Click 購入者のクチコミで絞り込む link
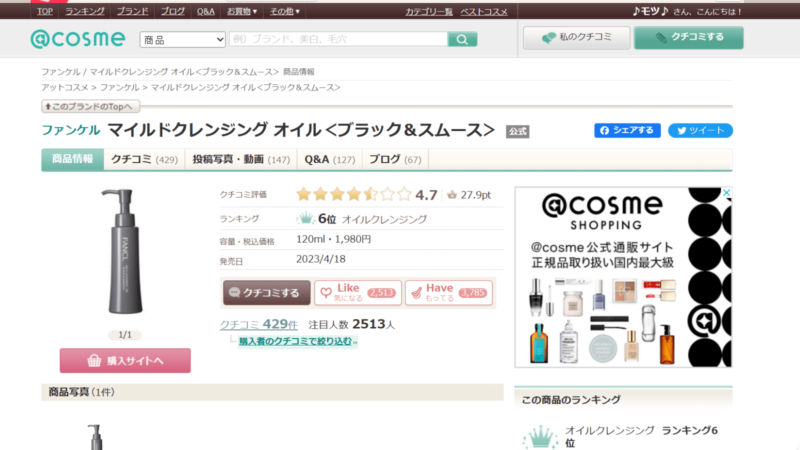Image resolution: width=800 pixels, height=450 pixels. tap(298, 341)
